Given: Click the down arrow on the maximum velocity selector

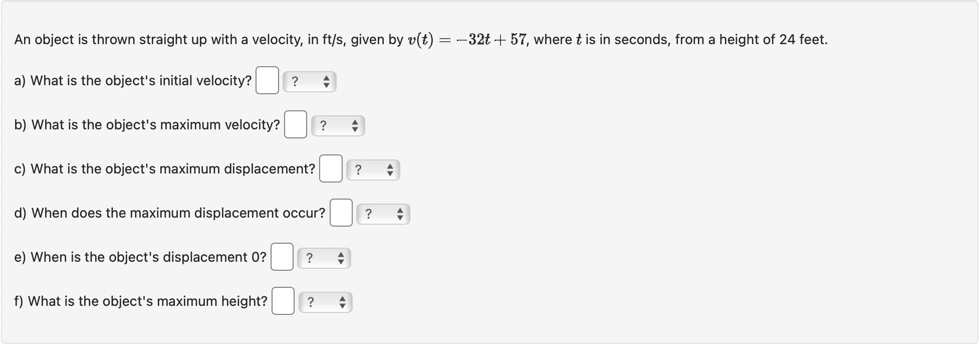Looking at the screenshot, I should click(356, 128).
